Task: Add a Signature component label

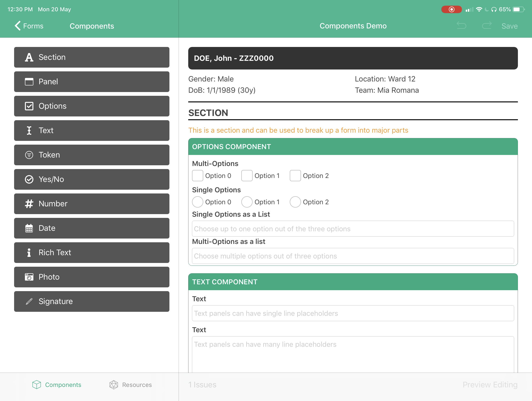Action: 55,301
